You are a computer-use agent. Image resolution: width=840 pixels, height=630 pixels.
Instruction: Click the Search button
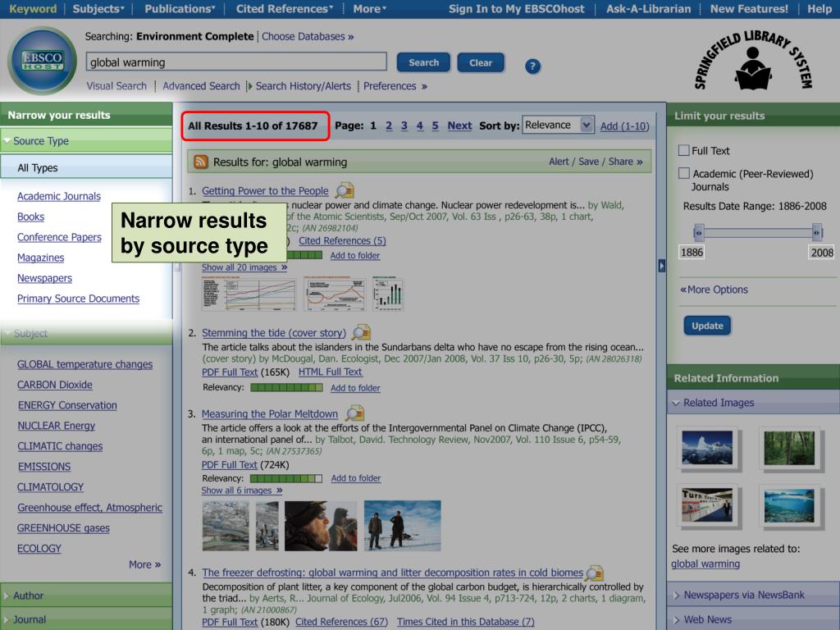click(423, 62)
